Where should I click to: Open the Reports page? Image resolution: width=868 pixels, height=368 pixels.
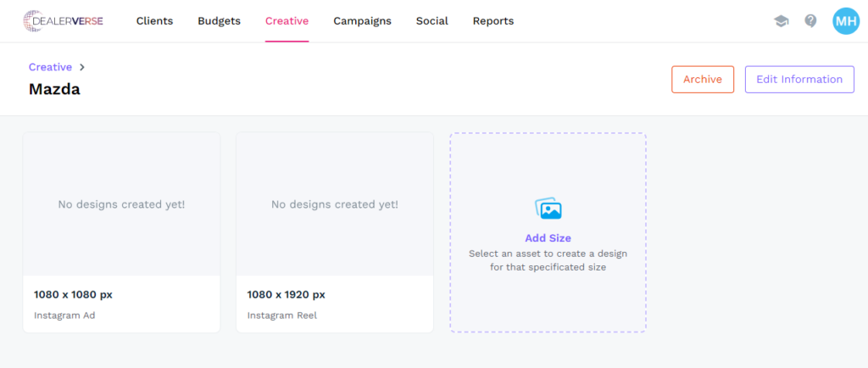pos(492,21)
